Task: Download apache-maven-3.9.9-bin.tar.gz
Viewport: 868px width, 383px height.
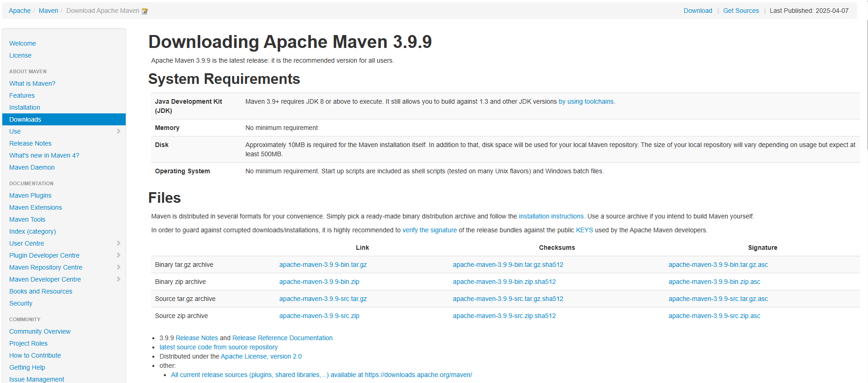Action: tap(323, 265)
